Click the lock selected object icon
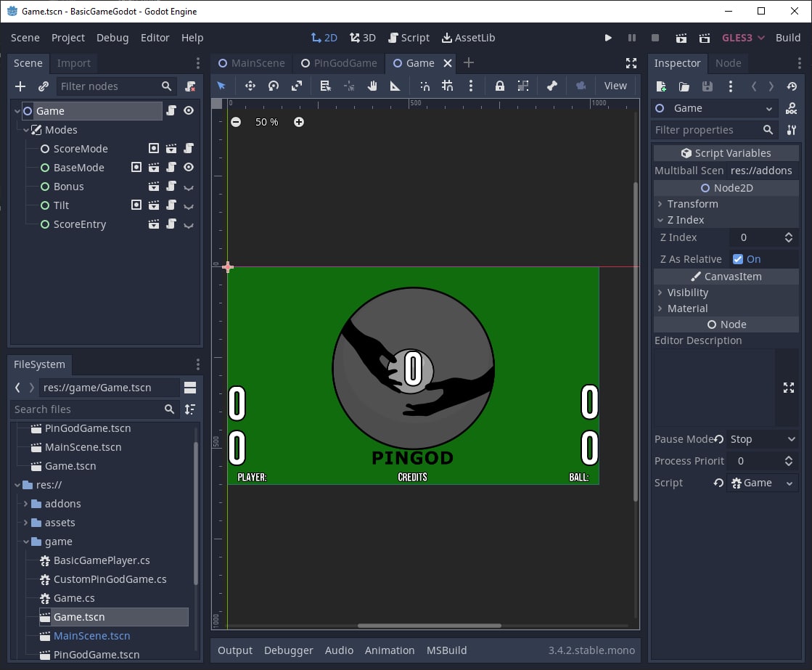Screen dimensions: 812x670 click(x=500, y=86)
